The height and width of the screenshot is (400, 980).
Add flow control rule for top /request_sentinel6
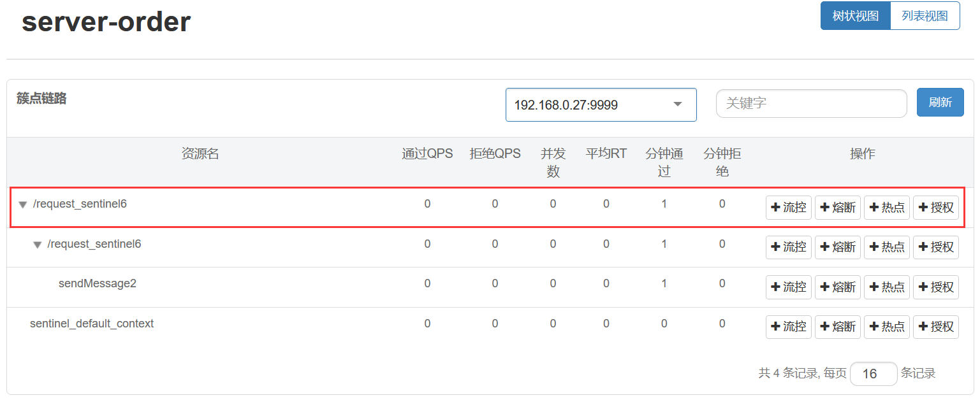click(788, 208)
